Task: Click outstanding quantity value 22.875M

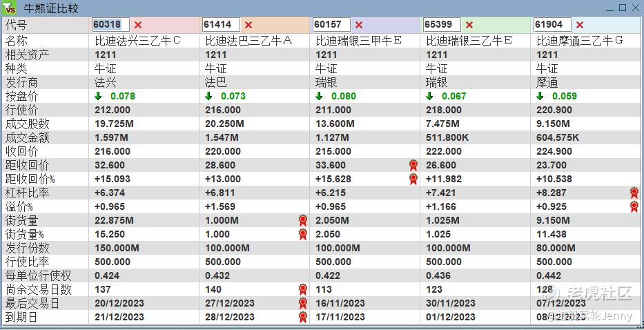Action: (114, 221)
